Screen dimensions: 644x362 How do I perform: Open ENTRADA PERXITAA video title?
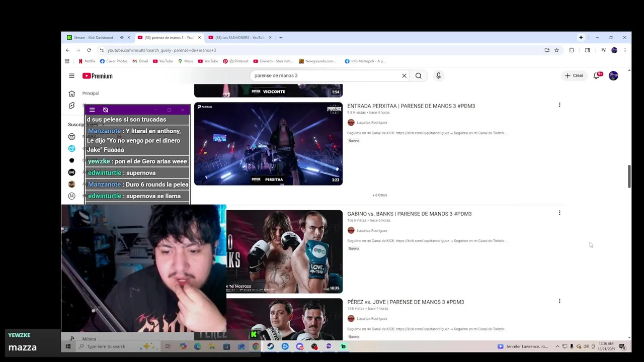coord(411,106)
